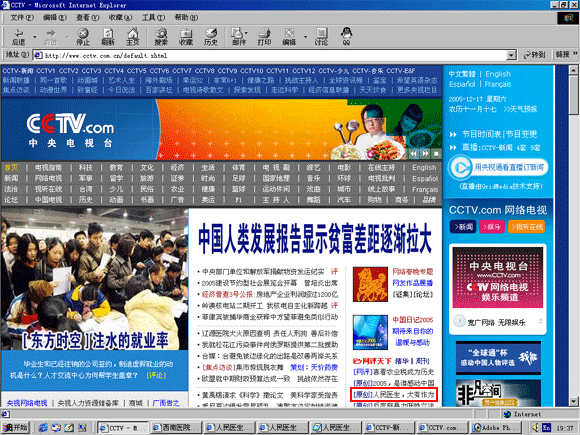Click the English language link at top right
The width and height of the screenshot is (580, 435).
498,74
